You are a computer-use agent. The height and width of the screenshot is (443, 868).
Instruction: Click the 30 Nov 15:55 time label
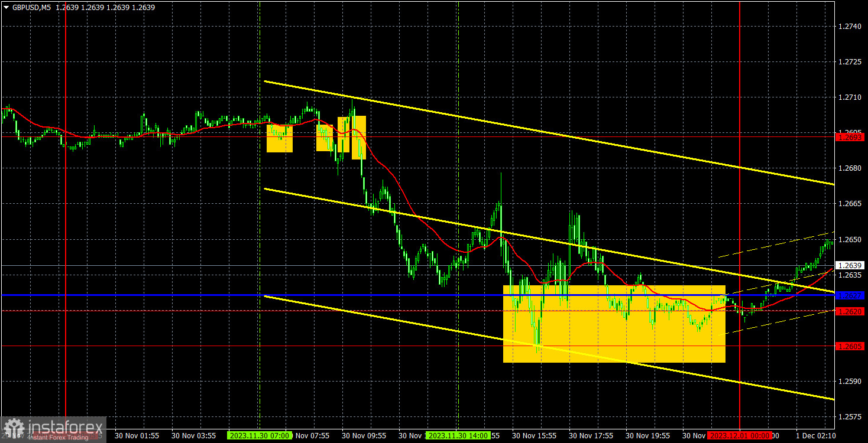pyautogui.click(x=535, y=435)
